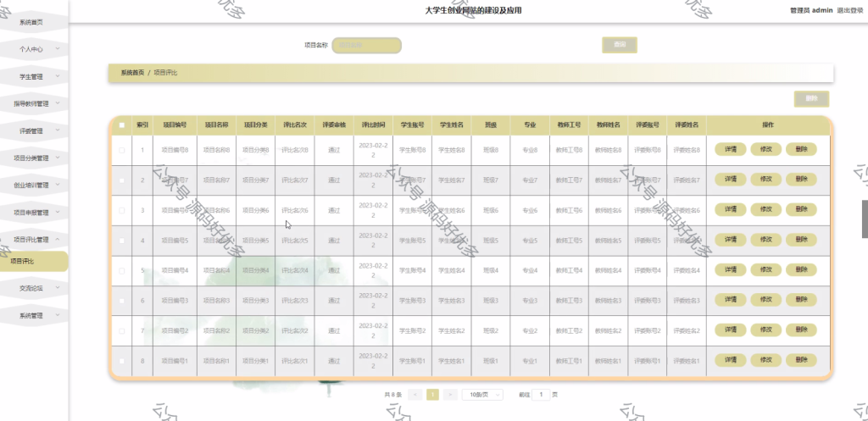Viewport: 868px width, 421px height.
Task: Tick the checkbox for 项目编号7 row
Action: (122, 180)
